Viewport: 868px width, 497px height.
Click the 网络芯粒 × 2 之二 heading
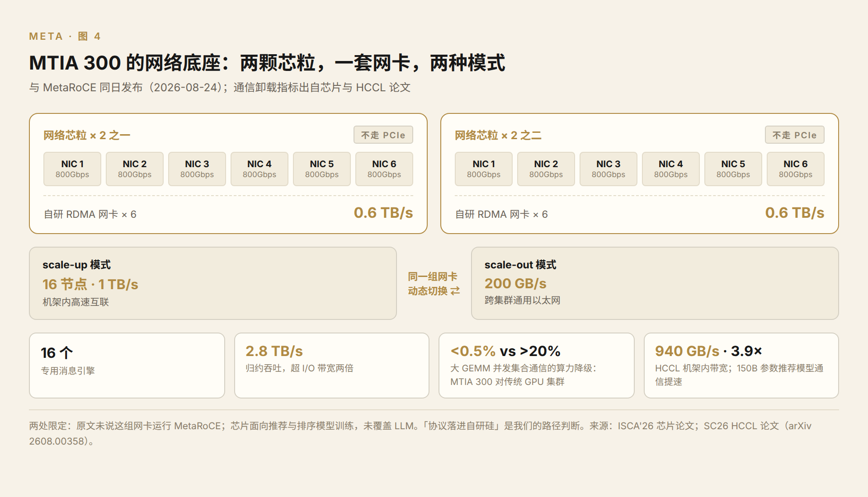(498, 135)
